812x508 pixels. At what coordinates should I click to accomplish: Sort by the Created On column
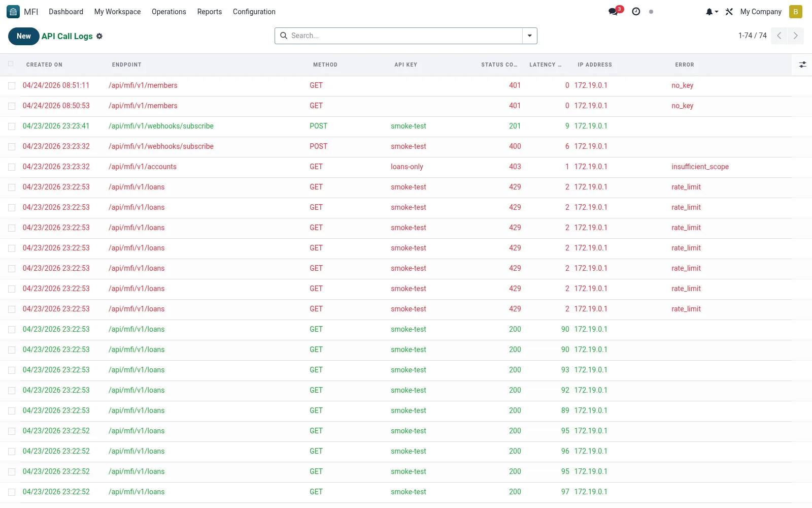coord(44,65)
